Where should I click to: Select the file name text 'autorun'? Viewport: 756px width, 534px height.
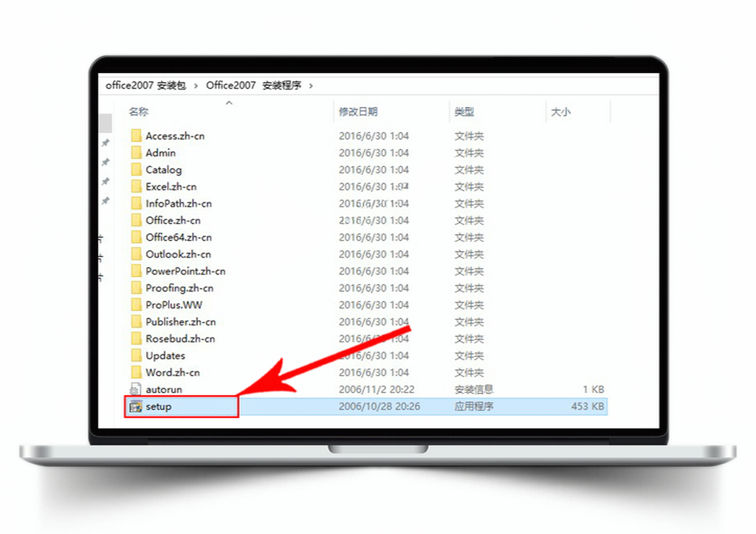click(x=164, y=389)
